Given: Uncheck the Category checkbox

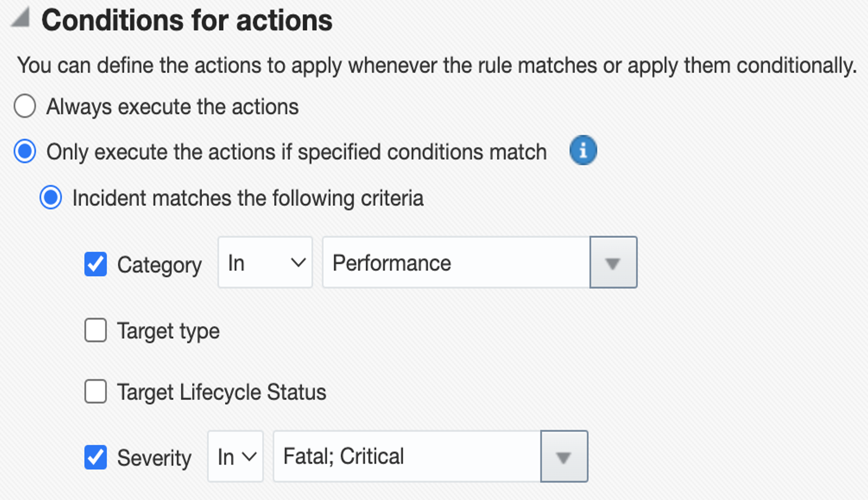Looking at the screenshot, I should [96, 264].
